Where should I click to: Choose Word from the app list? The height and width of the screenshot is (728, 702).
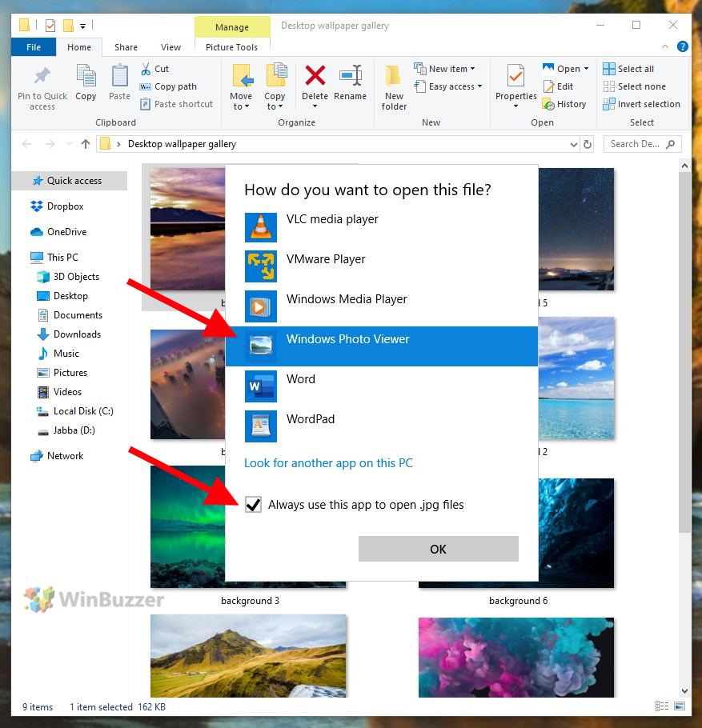coord(382,386)
